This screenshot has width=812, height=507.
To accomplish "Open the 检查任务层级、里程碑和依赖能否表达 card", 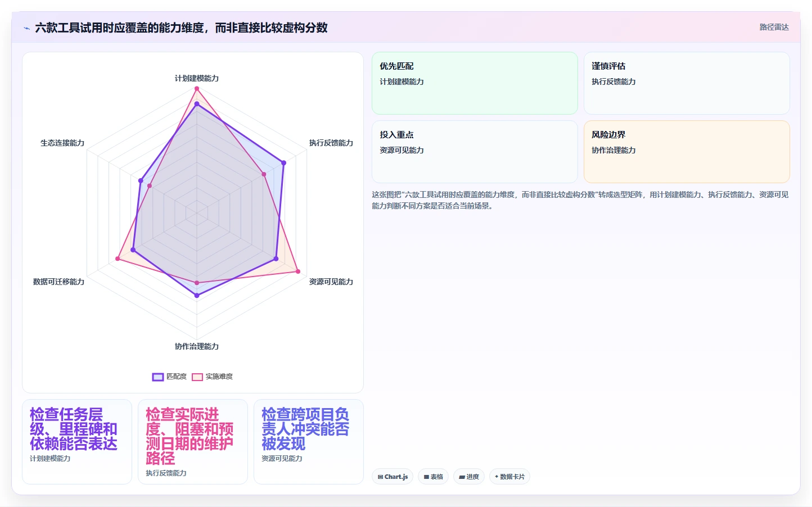I will pyautogui.click(x=77, y=442).
